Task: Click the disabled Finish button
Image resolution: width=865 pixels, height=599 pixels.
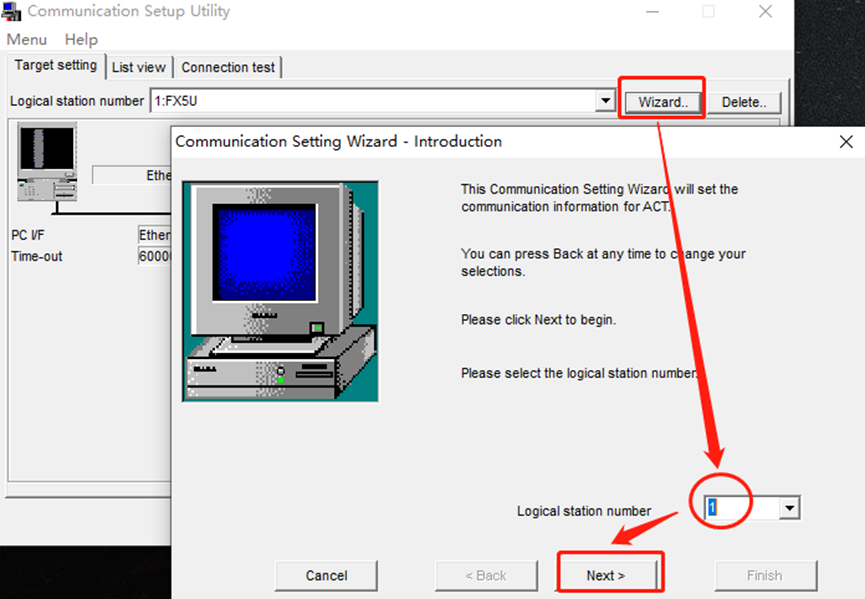Action: pos(766,575)
